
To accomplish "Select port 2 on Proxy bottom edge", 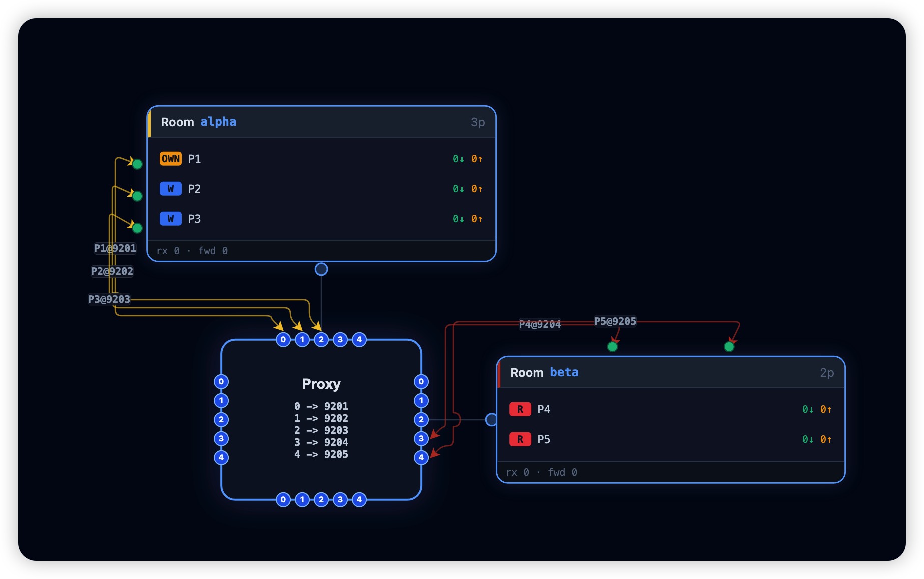I will pyautogui.click(x=321, y=500).
